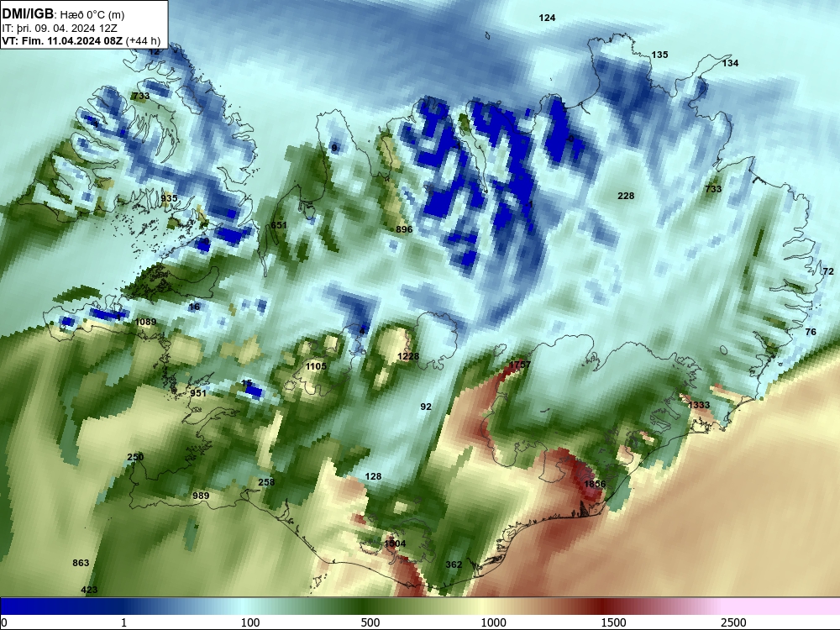840x630 pixels.
Task: Click the 1105 height value
Action: 316,366
